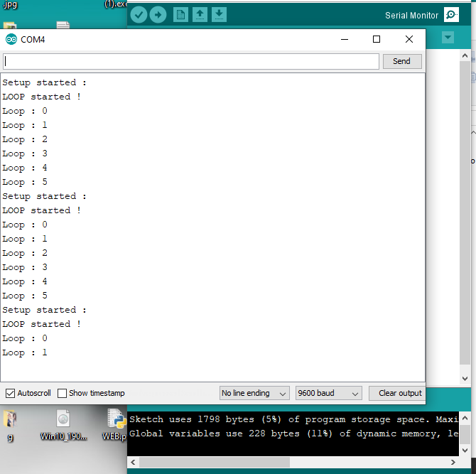Open the 9600 baud rate dropdown
The width and height of the screenshot is (476, 474).
[329, 393]
